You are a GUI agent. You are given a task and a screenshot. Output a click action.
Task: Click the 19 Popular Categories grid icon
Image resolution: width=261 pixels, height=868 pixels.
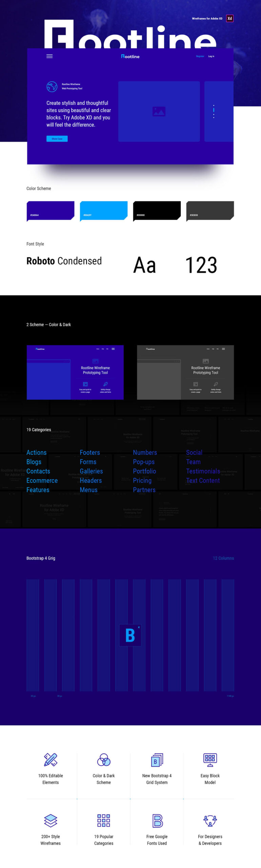[x=104, y=821]
